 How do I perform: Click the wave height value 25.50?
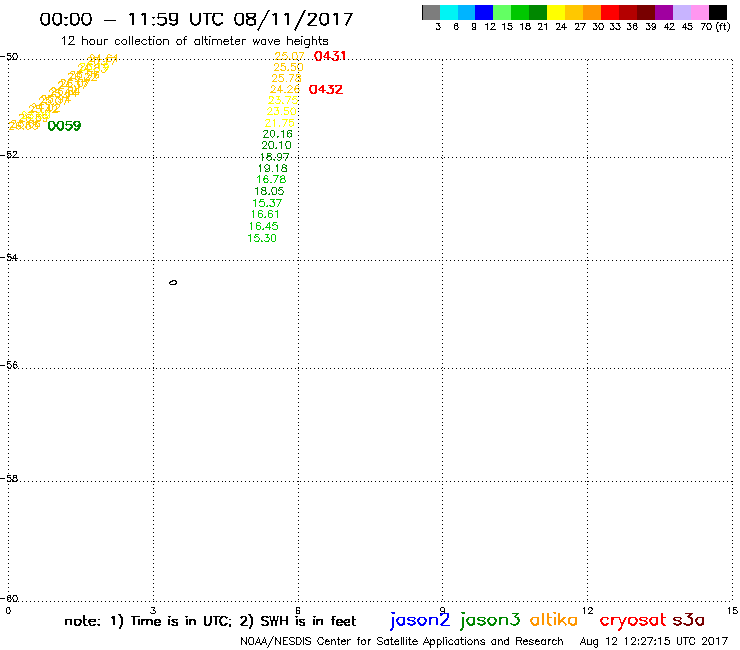(x=288, y=67)
